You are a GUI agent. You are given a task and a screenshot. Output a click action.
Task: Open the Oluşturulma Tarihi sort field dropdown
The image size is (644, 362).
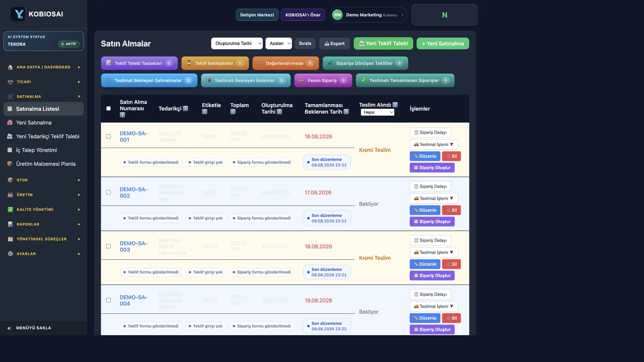[237, 43]
